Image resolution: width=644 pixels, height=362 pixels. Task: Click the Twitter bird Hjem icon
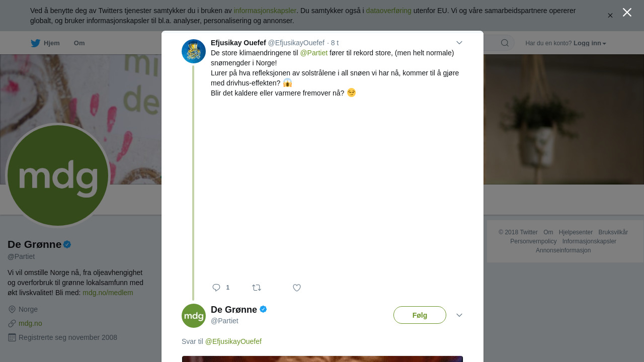coord(35,43)
